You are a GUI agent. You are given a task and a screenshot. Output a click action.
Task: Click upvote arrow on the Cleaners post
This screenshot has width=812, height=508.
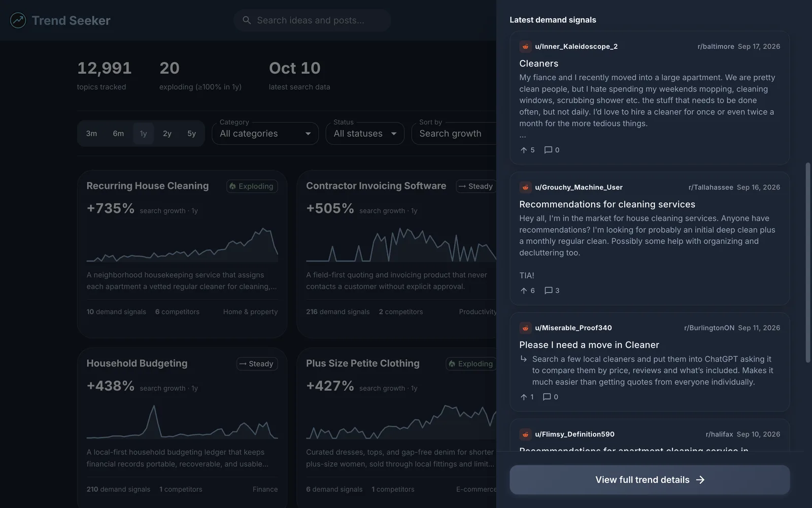click(x=524, y=150)
